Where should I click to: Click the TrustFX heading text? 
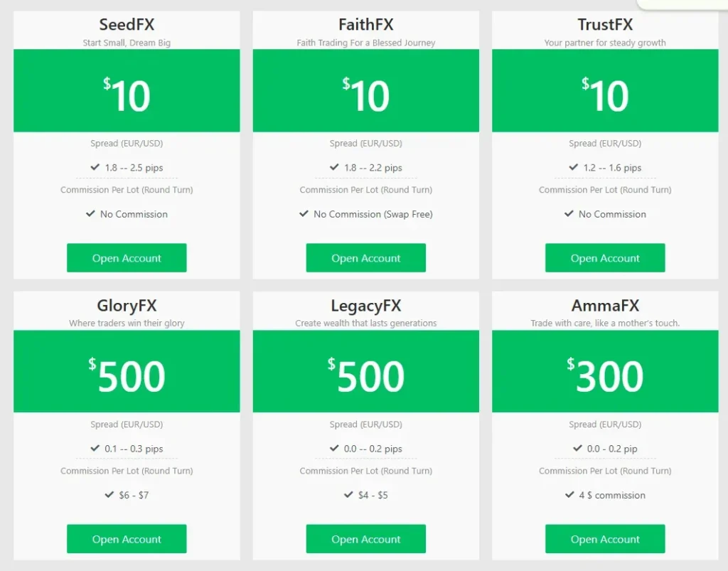[605, 25]
